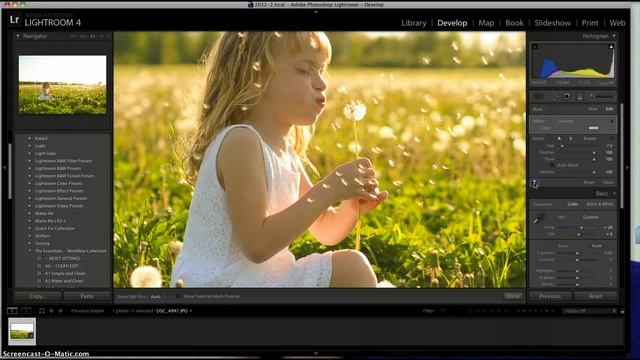Set the mask mode to Edit
640x360 pixels.
click(609, 109)
